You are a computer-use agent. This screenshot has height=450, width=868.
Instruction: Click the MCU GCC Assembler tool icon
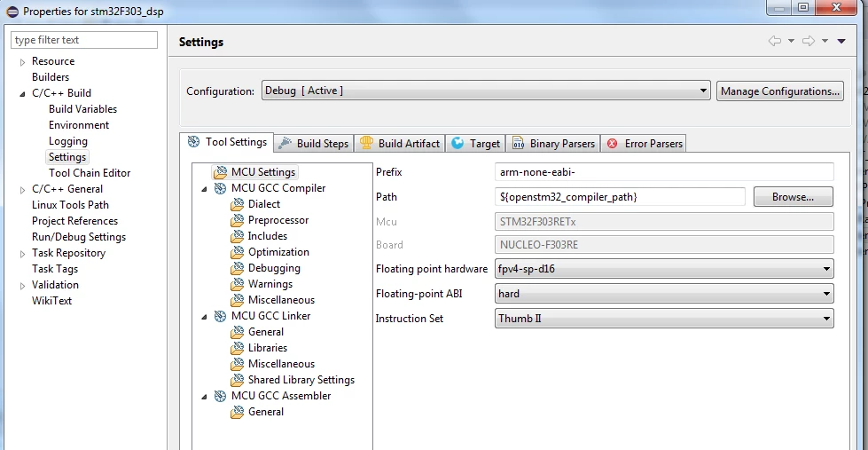tap(220, 396)
